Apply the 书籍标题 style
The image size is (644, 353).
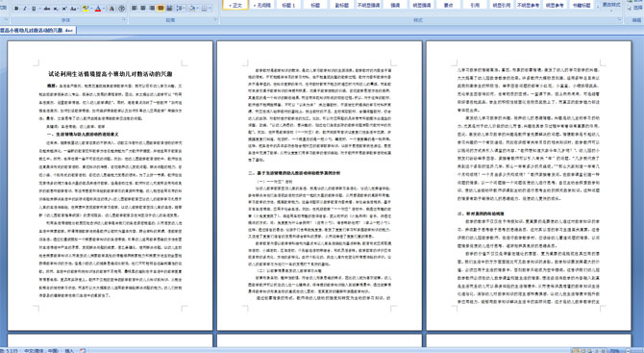click(x=582, y=5)
